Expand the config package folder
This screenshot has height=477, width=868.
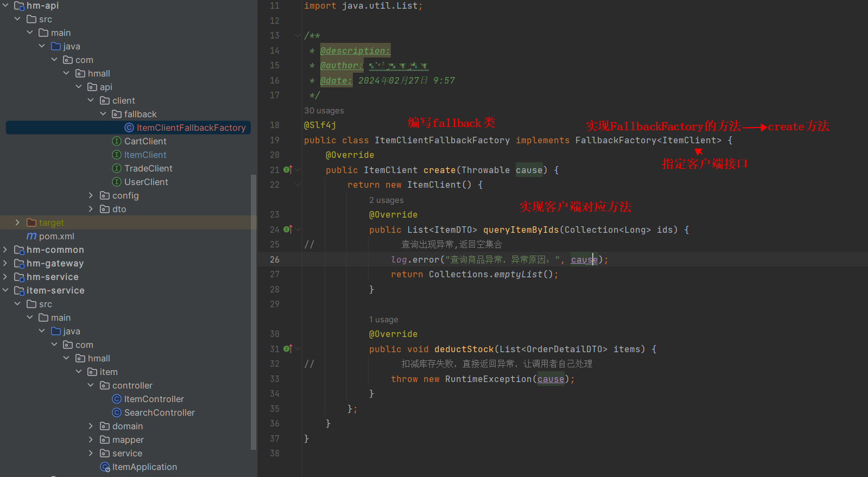click(91, 195)
